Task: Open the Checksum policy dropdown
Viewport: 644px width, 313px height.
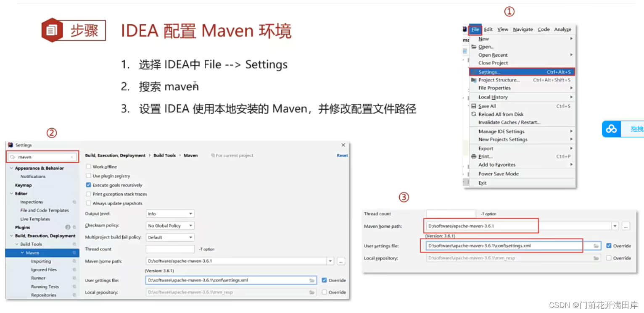Action: pyautogui.click(x=170, y=226)
